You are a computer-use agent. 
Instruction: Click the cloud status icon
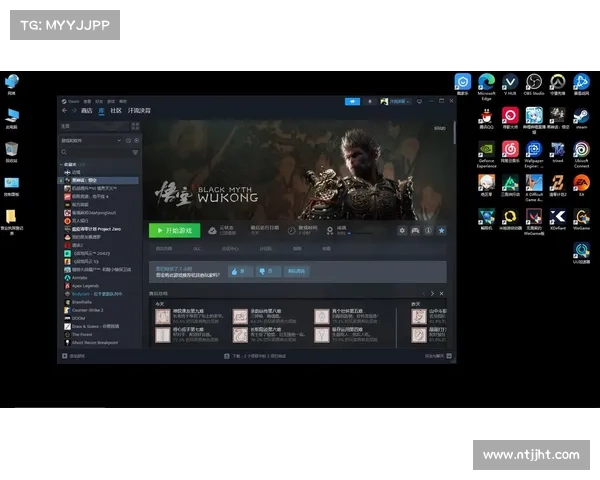(x=212, y=230)
